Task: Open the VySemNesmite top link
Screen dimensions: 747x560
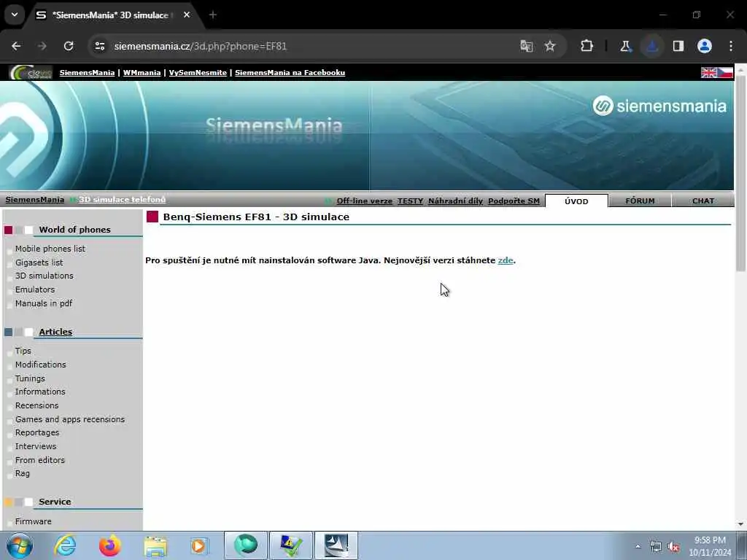Action: click(x=198, y=72)
